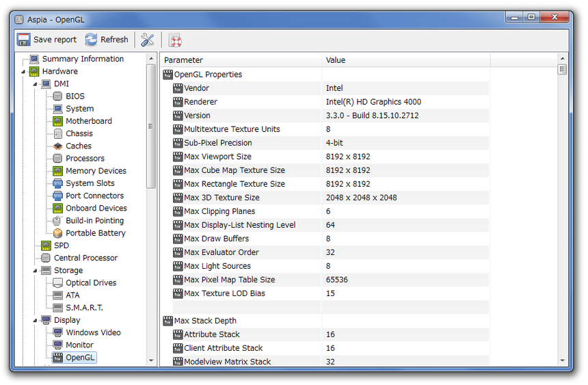This screenshot has height=385, width=588.
Task: Click the Portable Battery icon
Action: click(57, 233)
